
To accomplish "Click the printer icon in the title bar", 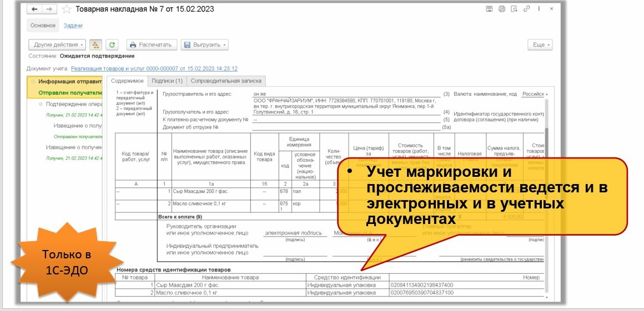I will (x=501, y=9).
